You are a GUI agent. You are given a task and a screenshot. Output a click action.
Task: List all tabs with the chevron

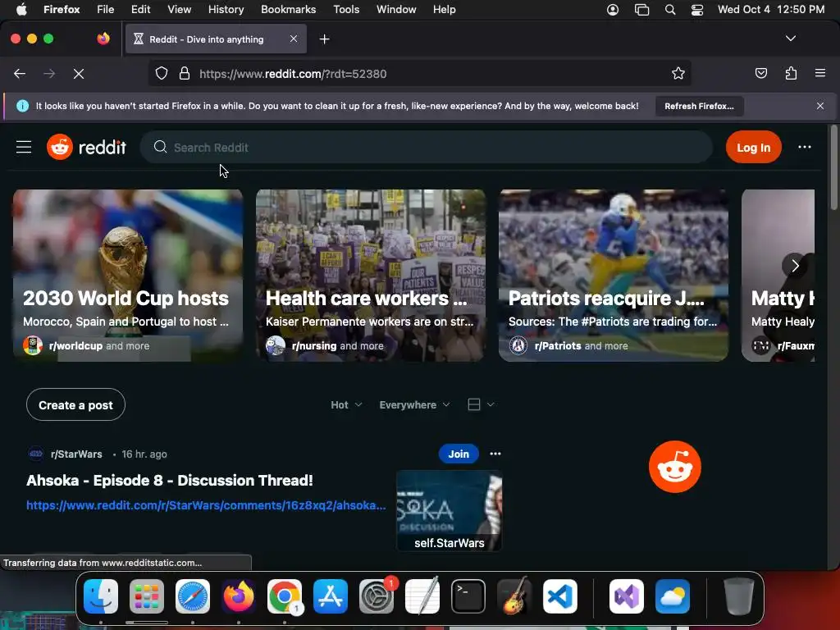(790, 39)
